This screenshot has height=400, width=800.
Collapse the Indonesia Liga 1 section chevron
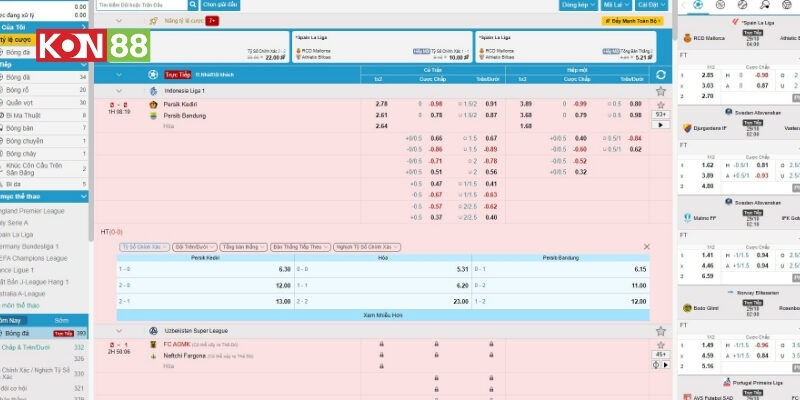[x=120, y=91]
